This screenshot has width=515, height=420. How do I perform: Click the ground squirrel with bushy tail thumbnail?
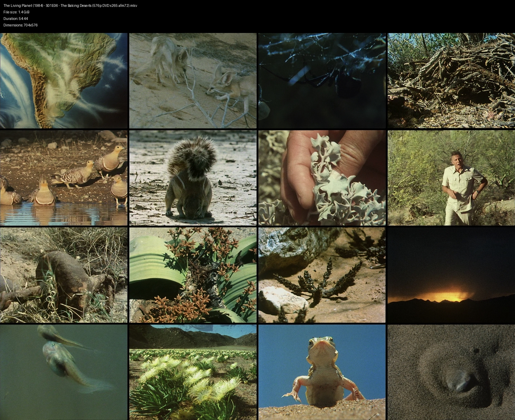pos(193,178)
